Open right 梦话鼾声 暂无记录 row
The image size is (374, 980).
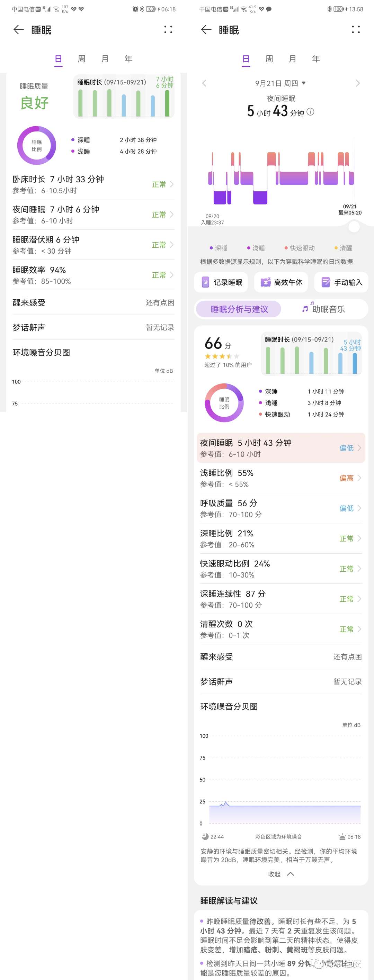tap(281, 681)
